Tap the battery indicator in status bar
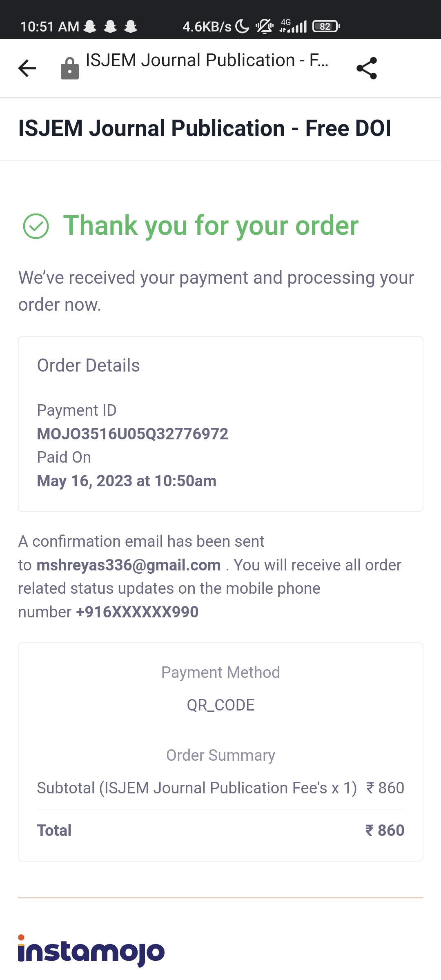This screenshot has height=980, width=441. [326, 27]
